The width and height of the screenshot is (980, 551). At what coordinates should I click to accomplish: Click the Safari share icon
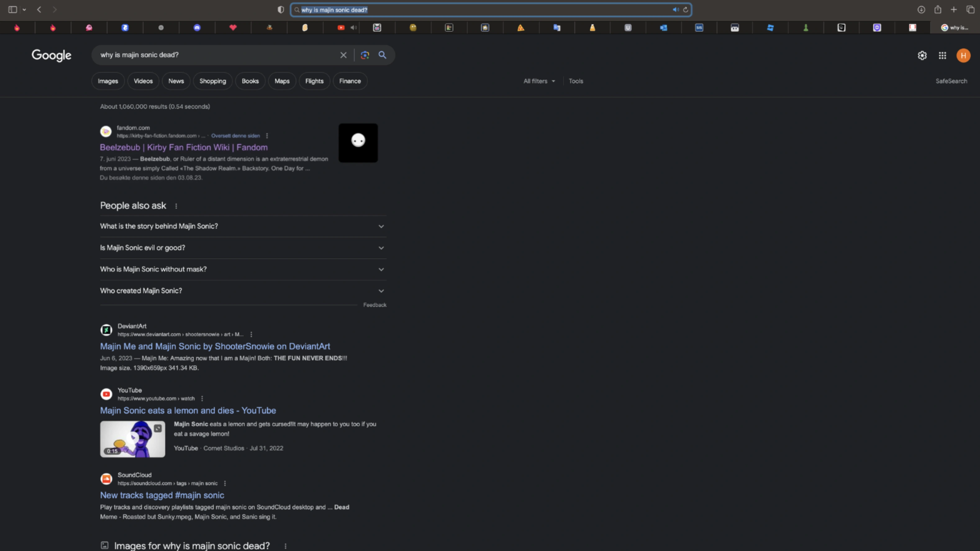[938, 10]
